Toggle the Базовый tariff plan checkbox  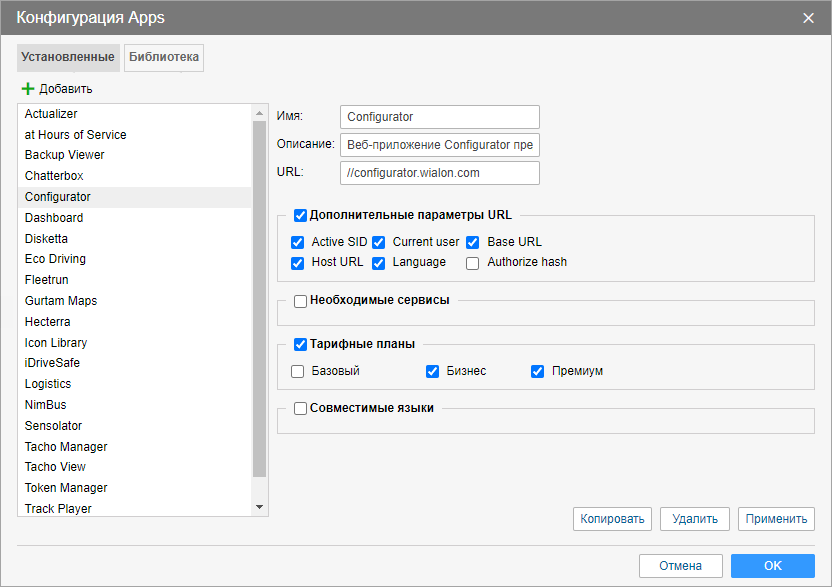pyautogui.click(x=298, y=371)
